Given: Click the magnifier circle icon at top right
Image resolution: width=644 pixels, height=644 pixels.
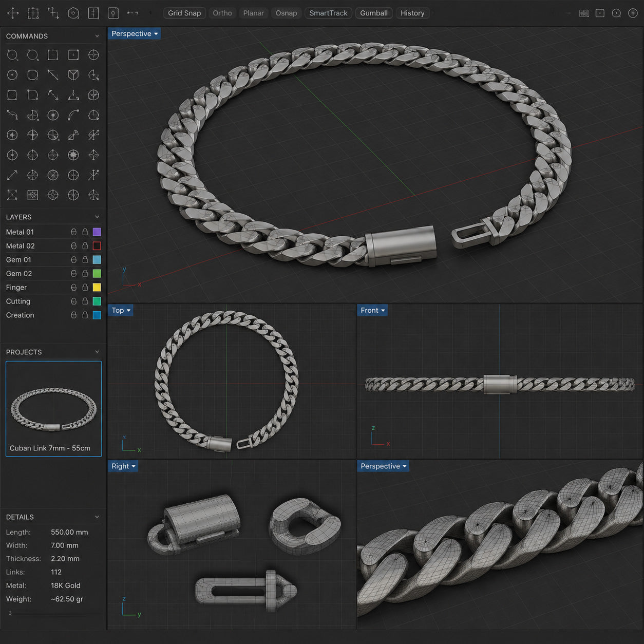Looking at the screenshot, I should pos(616,13).
